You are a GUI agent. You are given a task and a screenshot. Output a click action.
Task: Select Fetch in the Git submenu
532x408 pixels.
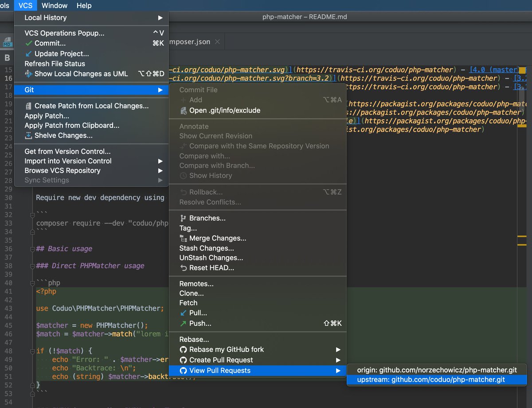click(258, 303)
